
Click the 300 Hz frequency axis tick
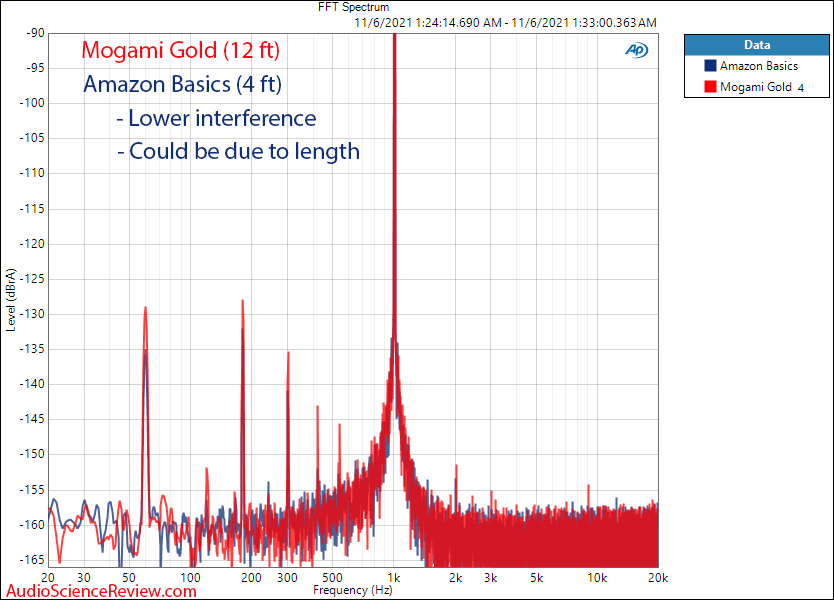(287, 578)
